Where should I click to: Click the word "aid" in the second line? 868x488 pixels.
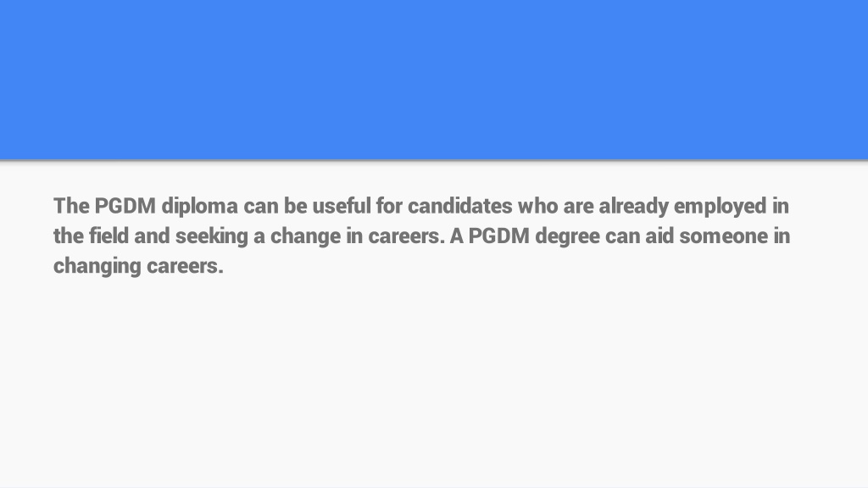(x=659, y=236)
